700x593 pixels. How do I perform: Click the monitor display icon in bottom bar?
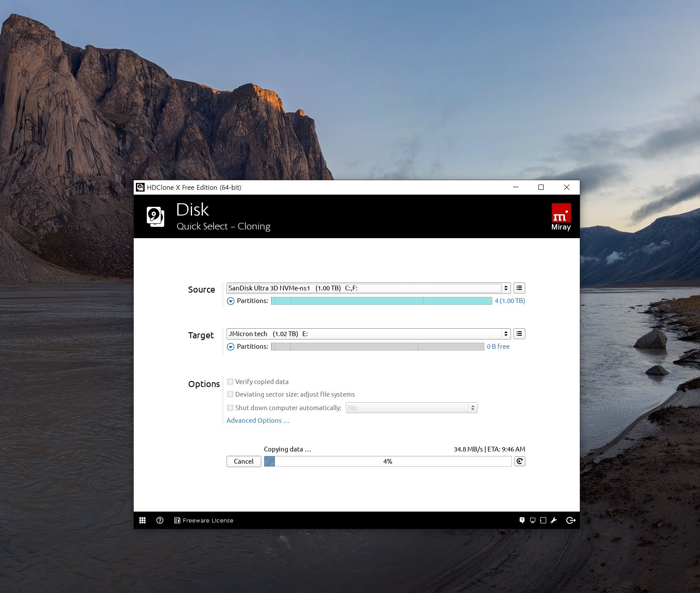pos(532,520)
